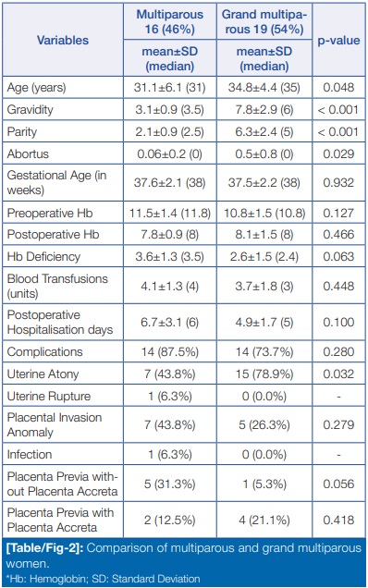The image size is (368, 588).
Task: Select the p-value column header
Action: click(338, 41)
